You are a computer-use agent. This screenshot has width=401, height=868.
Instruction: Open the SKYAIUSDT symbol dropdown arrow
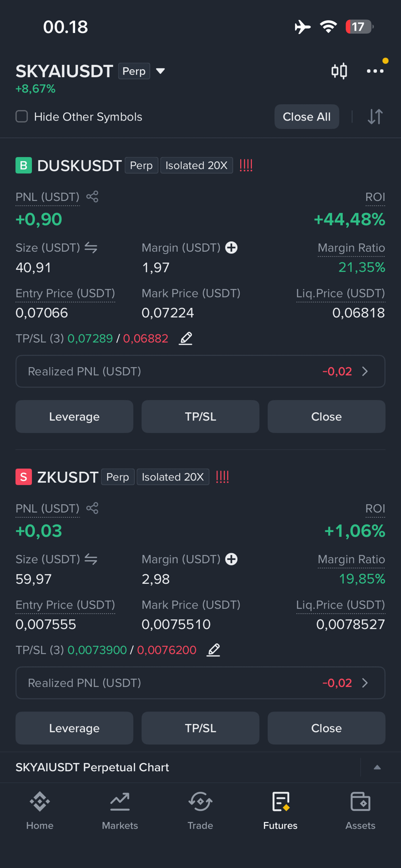[161, 71]
